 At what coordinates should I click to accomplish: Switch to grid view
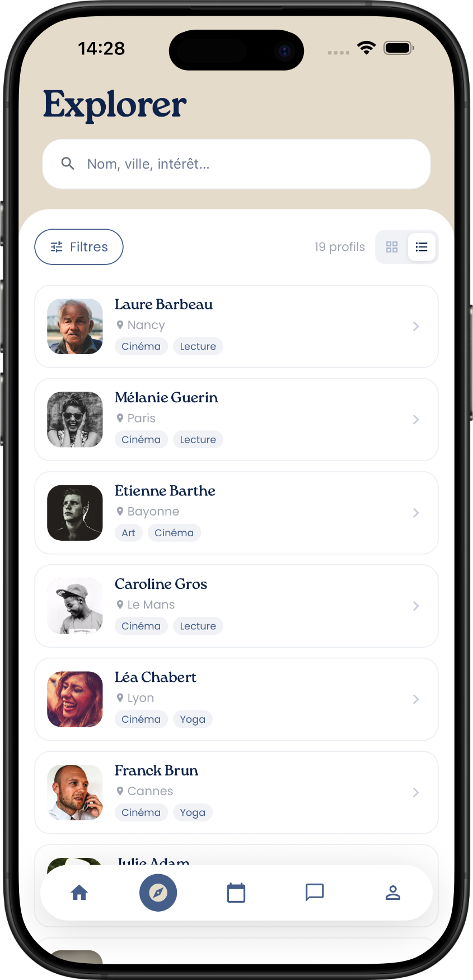pos(392,247)
